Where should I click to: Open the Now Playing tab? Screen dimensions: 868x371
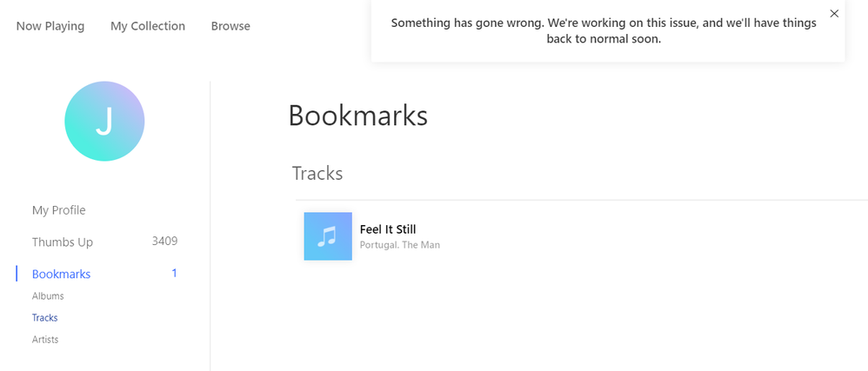point(50,26)
